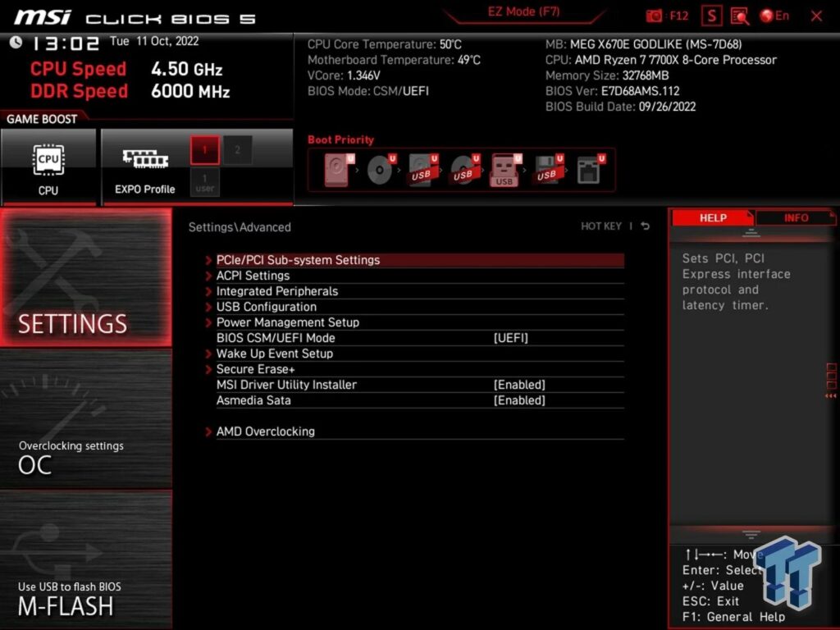Change Asmedia Sata [Enabled] value

point(519,400)
